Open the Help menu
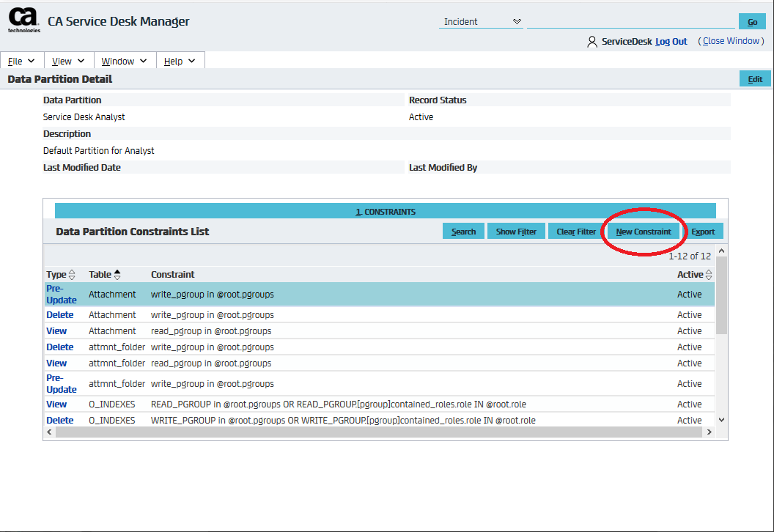This screenshot has width=774, height=532. pyautogui.click(x=180, y=61)
